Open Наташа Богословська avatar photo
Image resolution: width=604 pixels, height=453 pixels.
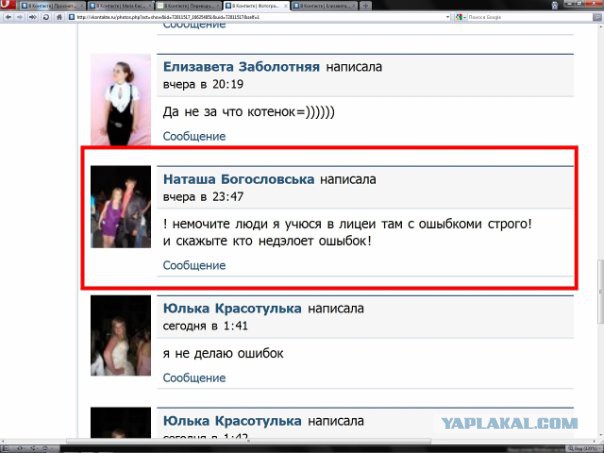(121, 206)
